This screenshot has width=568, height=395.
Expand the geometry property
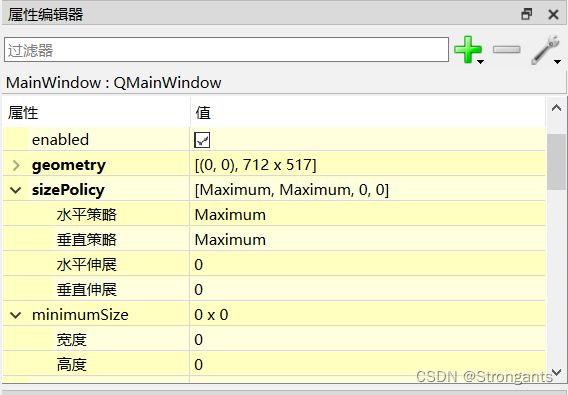[16, 165]
